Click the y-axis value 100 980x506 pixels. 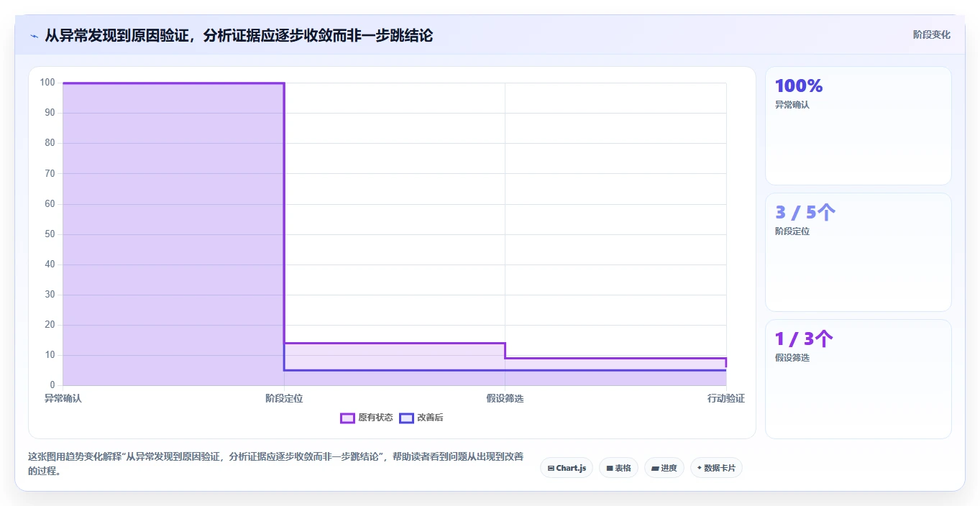47,83
